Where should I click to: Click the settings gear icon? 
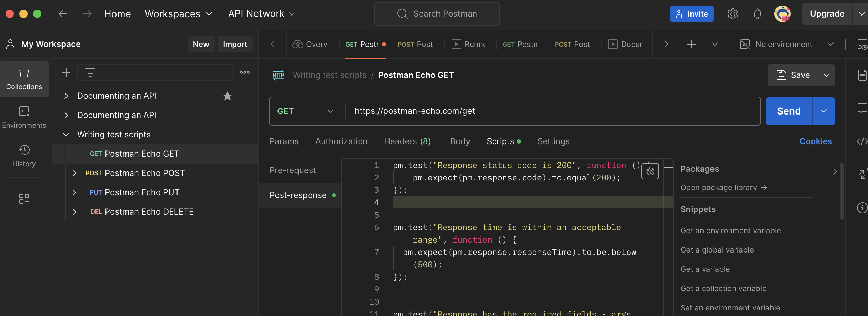733,14
